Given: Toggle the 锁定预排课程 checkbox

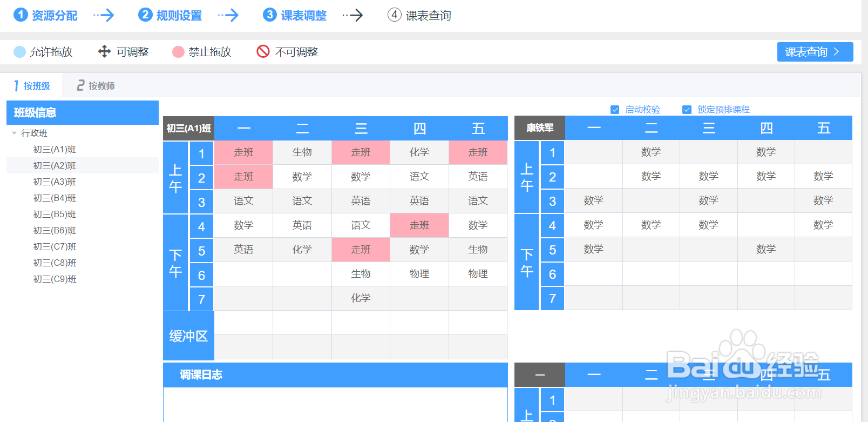Looking at the screenshot, I should click(x=687, y=110).
